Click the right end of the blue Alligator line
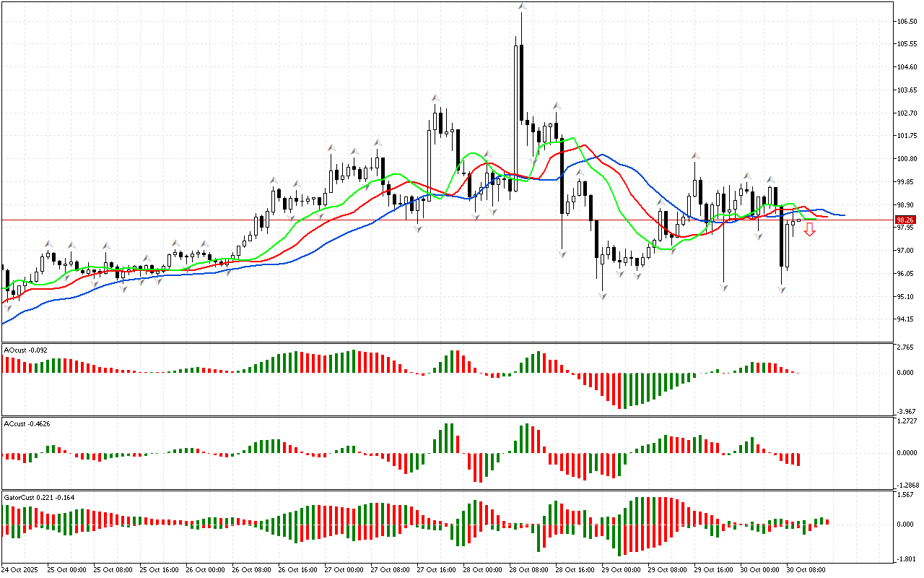Image resolution: width=924 pixels, height=578 pixels. click(x=843, y=215)
